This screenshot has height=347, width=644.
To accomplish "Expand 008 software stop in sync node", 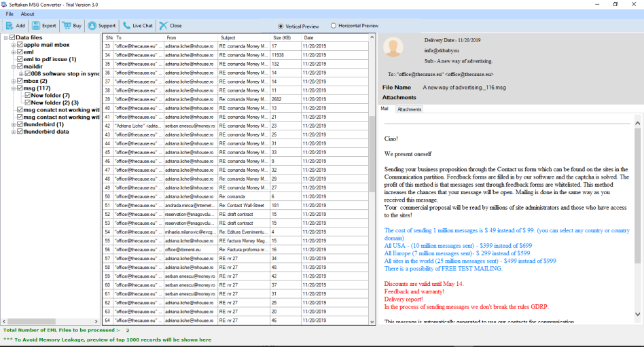I will [21, 74].
